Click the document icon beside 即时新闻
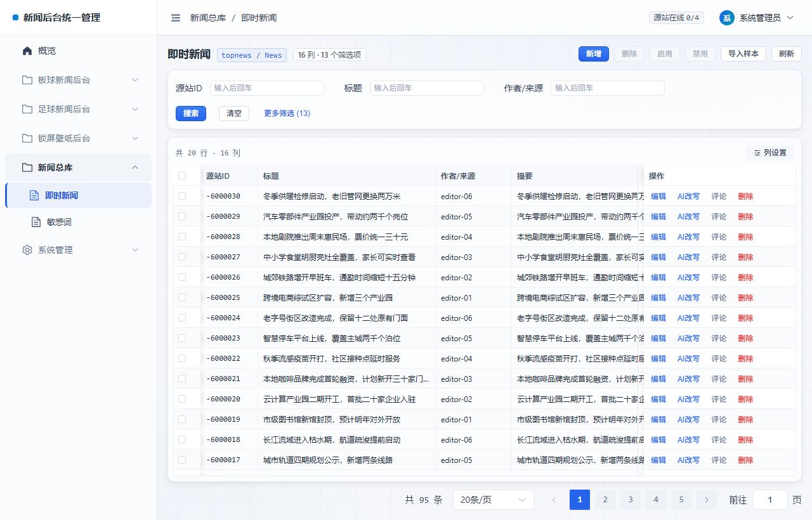This screenshot has height=520, width=812. click(34, 195)
